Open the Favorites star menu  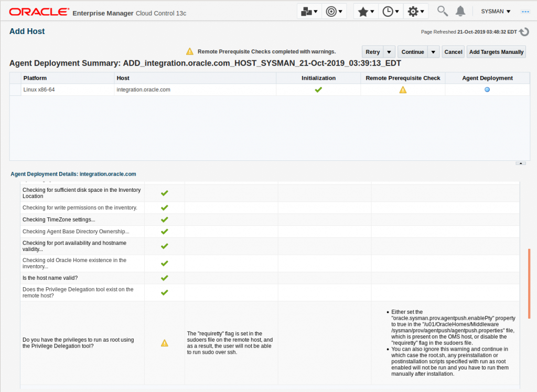click(x=366, y=12)
